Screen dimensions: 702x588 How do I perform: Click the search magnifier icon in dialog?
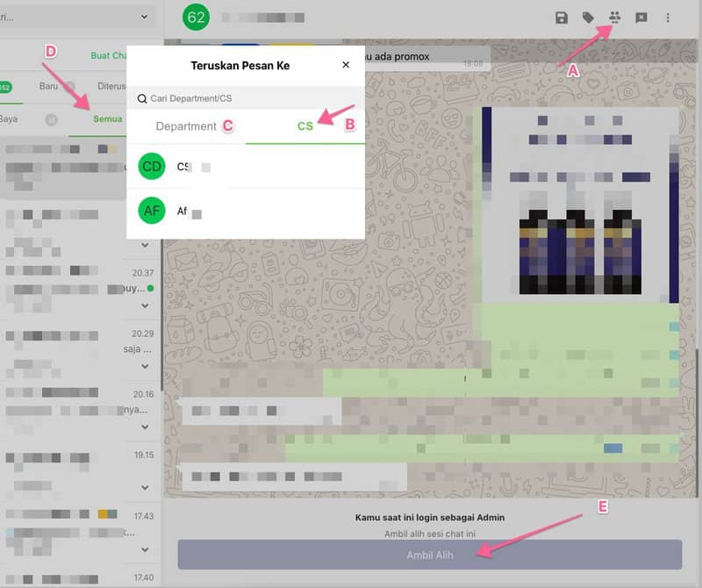tap(142, 99)
